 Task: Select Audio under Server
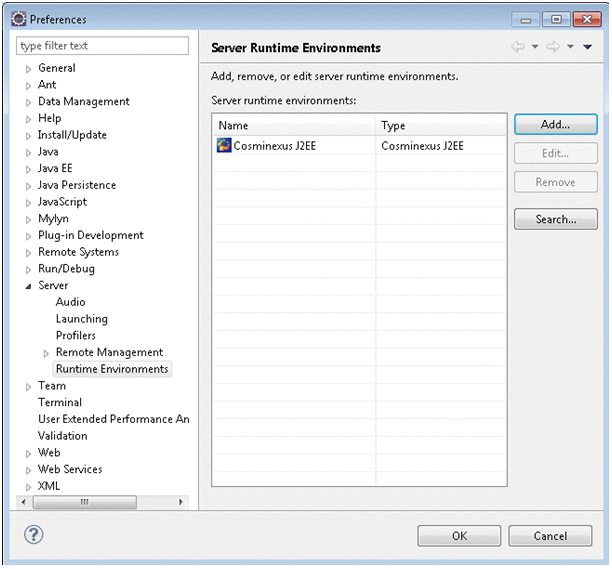(70, 302)
